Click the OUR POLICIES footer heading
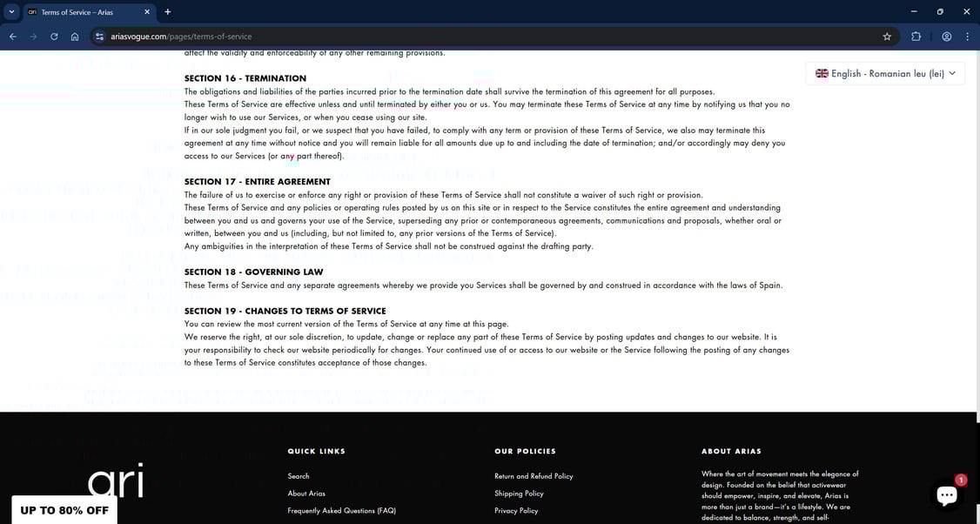Viewport: 980px width, 524px height. pos(525,452)
